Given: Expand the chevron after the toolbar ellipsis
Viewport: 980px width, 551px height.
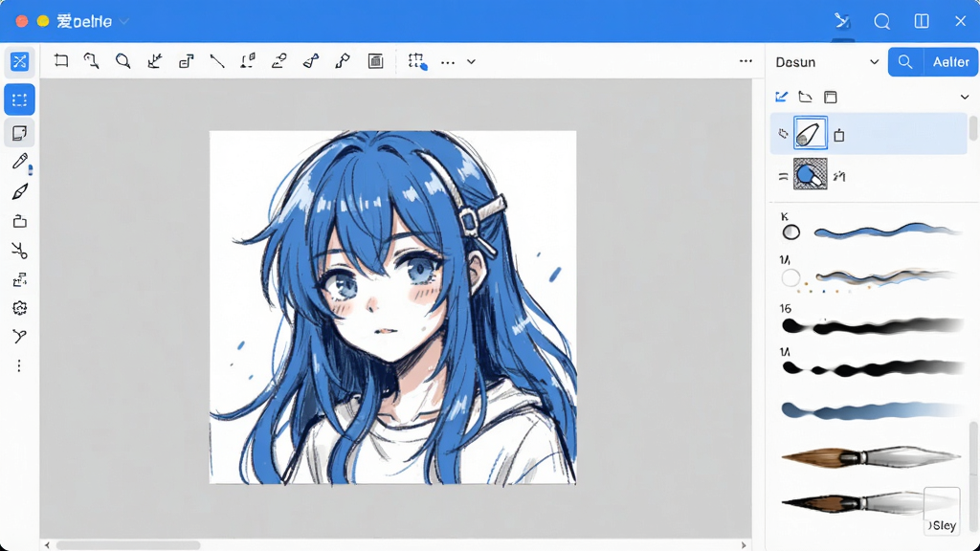Looking at the screenshot, I should click(x=471, y=62).
